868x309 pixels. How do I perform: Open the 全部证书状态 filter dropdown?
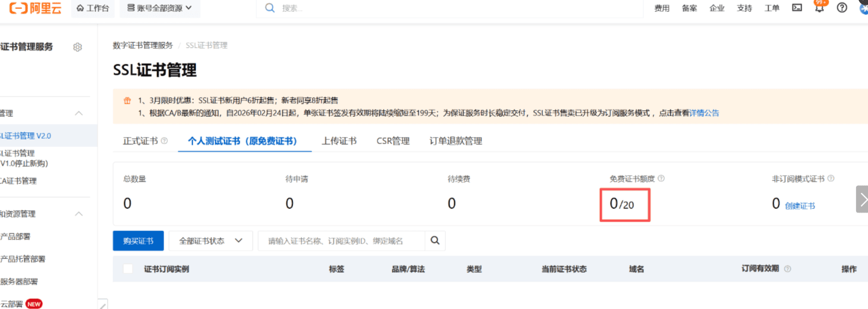pos(211,241)
